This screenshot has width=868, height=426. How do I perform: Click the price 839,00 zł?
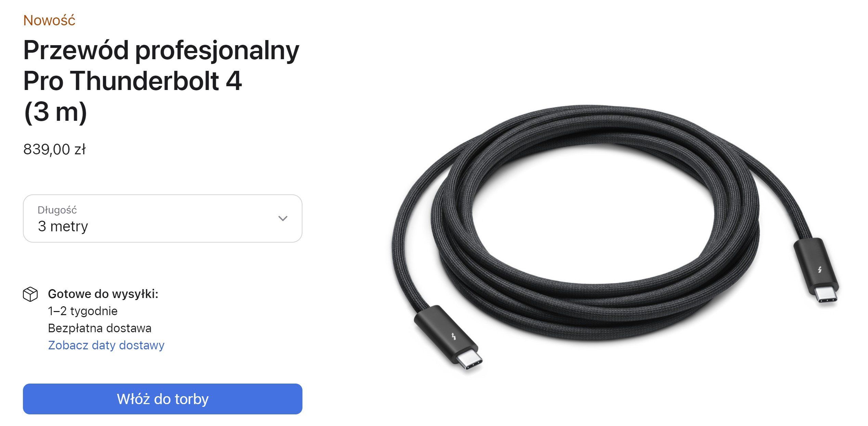(x=54, y=150)
